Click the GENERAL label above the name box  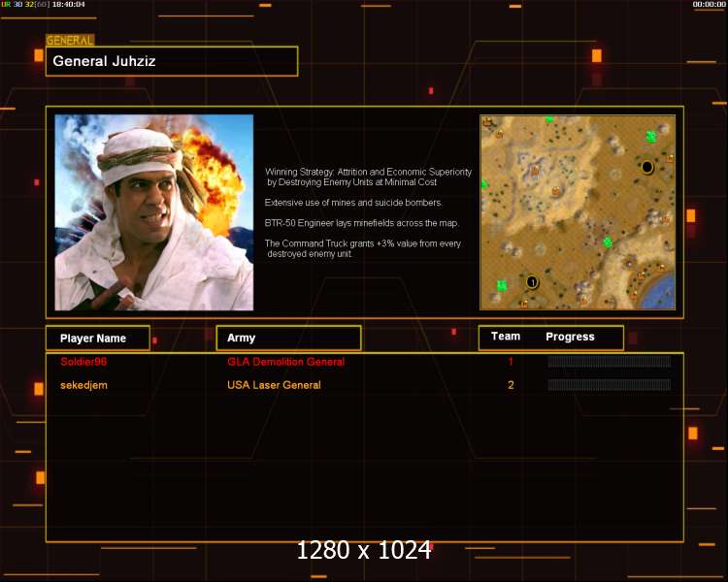(x=70, y=41)
